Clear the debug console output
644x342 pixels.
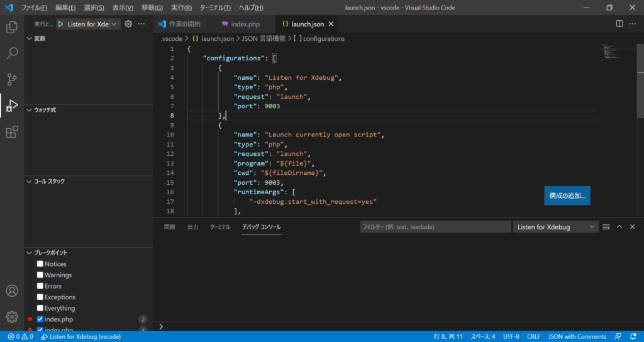[606, 226]
